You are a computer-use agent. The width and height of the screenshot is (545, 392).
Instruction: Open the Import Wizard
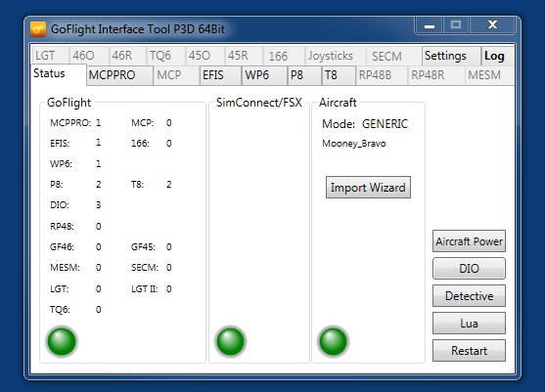[x=368, y=188]
